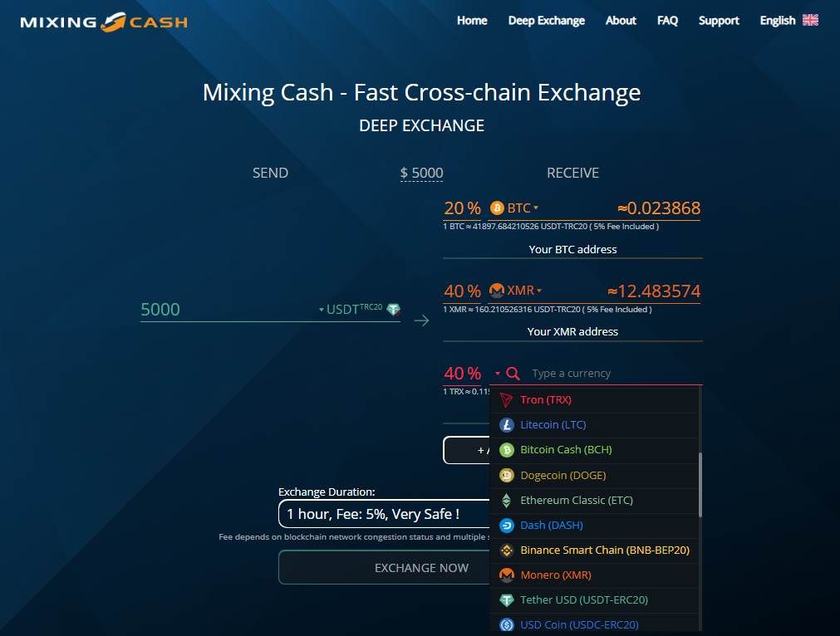Open the Exchange Duration dropdown
Image resolution: width=840 pixels, height=636 pixels.
[x=384, y=514]
